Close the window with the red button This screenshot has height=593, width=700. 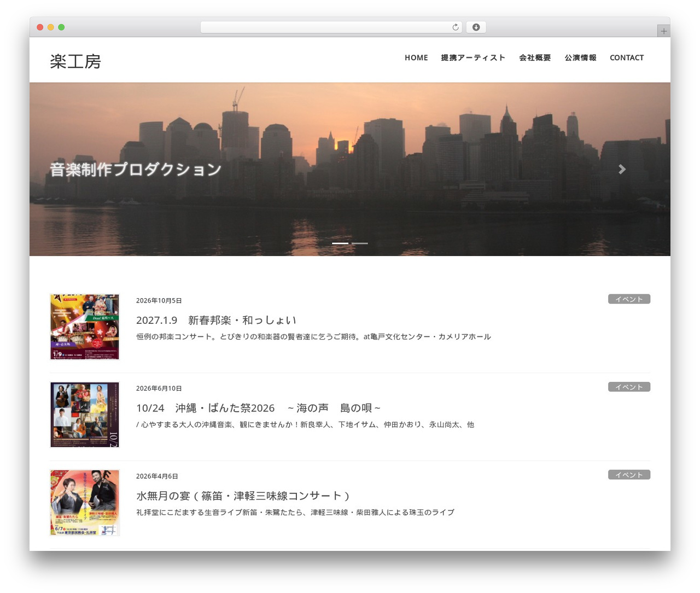pos(40,27)
